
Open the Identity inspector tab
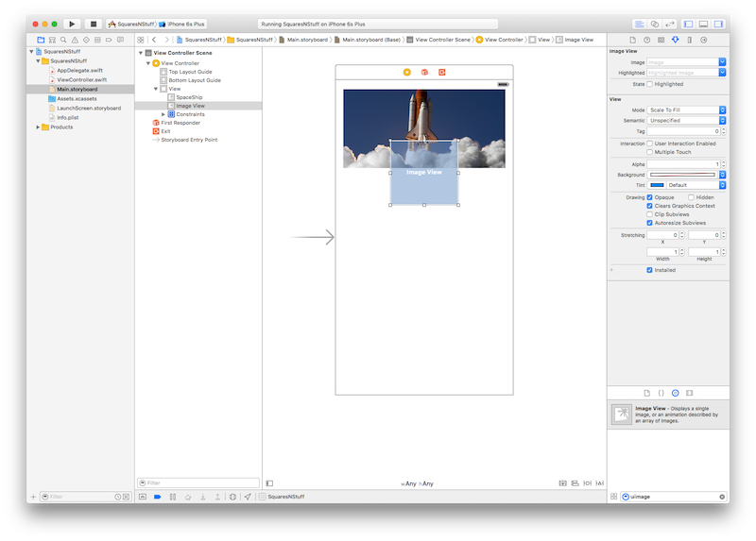(661, 40)
